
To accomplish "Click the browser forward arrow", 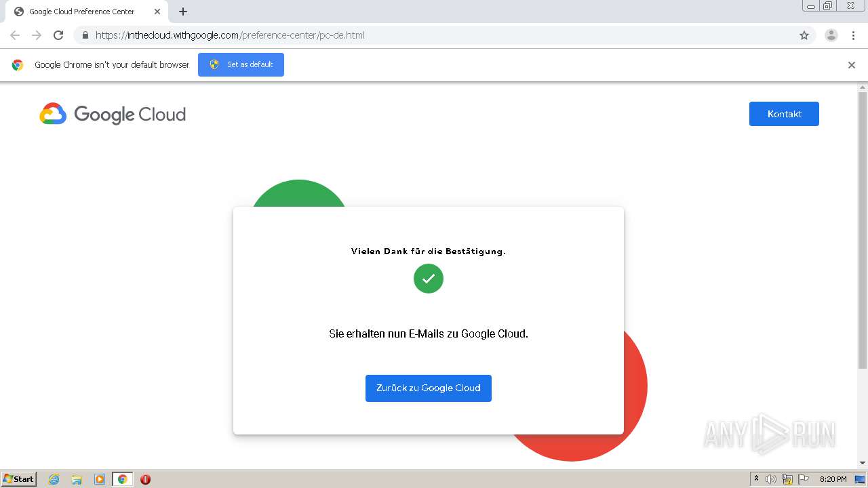I will click(37, 35).
